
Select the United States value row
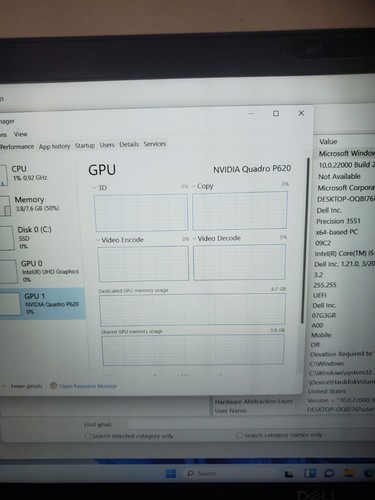point(327,391)
